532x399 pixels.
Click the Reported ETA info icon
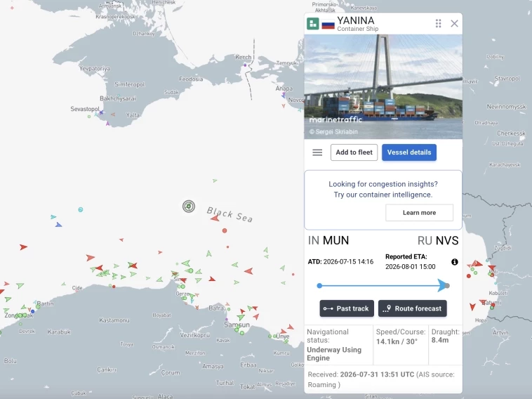coord(455,262)
